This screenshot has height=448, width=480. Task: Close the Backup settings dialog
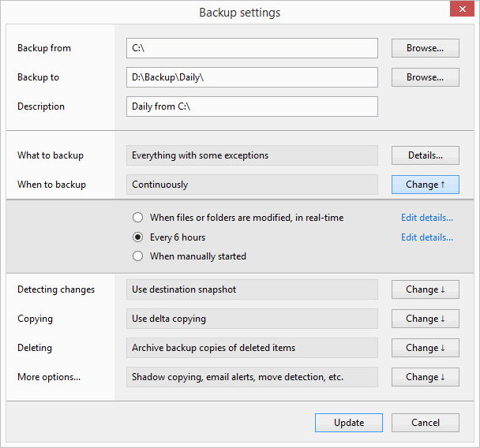(x=460, y=11)
